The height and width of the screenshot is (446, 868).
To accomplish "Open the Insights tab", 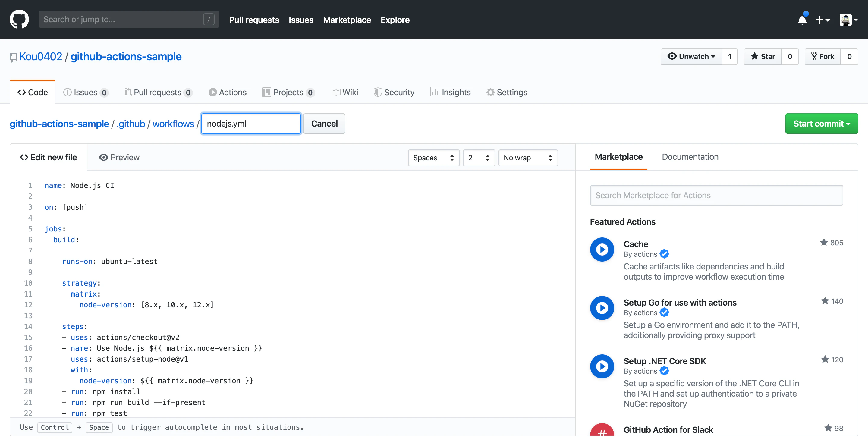I will (450, 92).
